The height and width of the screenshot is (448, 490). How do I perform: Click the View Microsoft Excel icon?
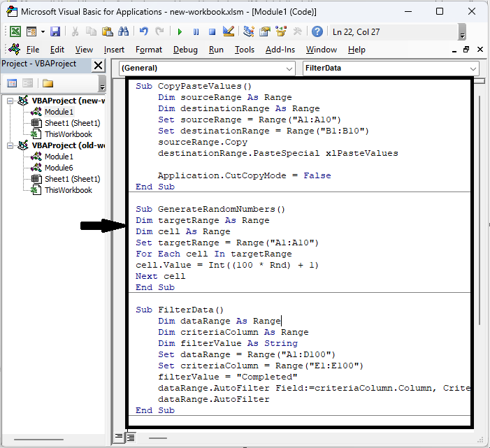pos(15,31)
